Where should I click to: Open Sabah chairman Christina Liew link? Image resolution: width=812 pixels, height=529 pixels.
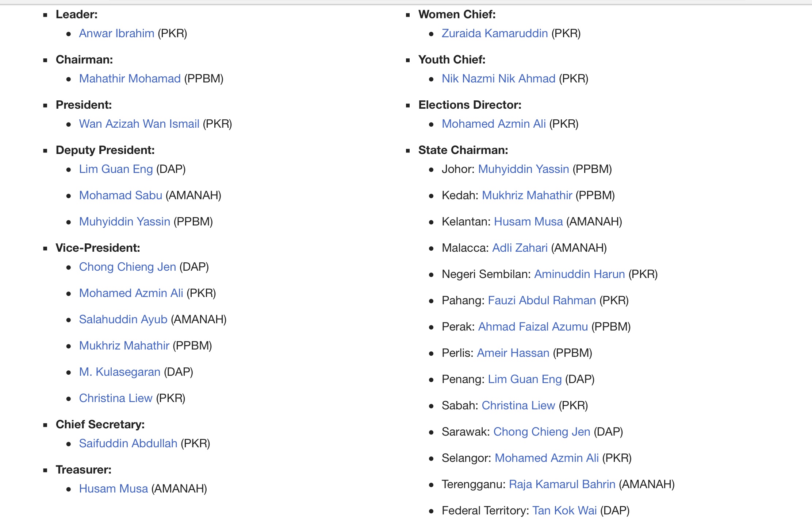pos(518,405)
